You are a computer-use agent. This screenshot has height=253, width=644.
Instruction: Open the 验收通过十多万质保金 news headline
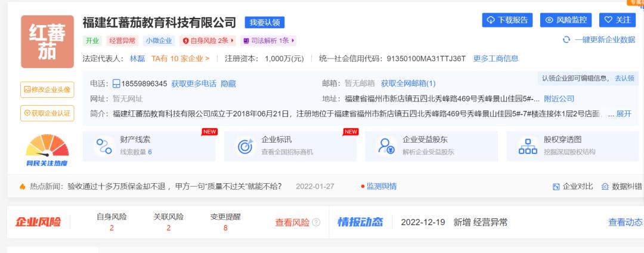tap(175, 186)
